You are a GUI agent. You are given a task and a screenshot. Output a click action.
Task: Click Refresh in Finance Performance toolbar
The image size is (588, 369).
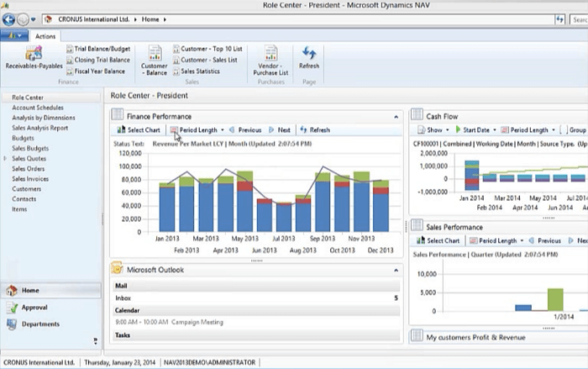pos(315,130)
